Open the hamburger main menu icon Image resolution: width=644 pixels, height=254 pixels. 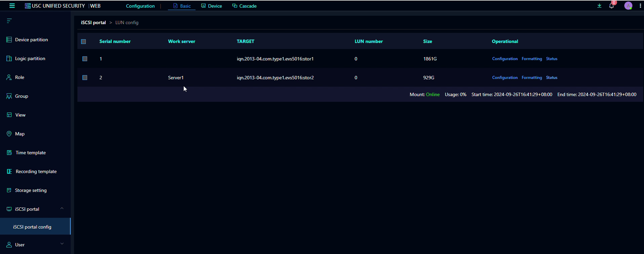[12, 6]
